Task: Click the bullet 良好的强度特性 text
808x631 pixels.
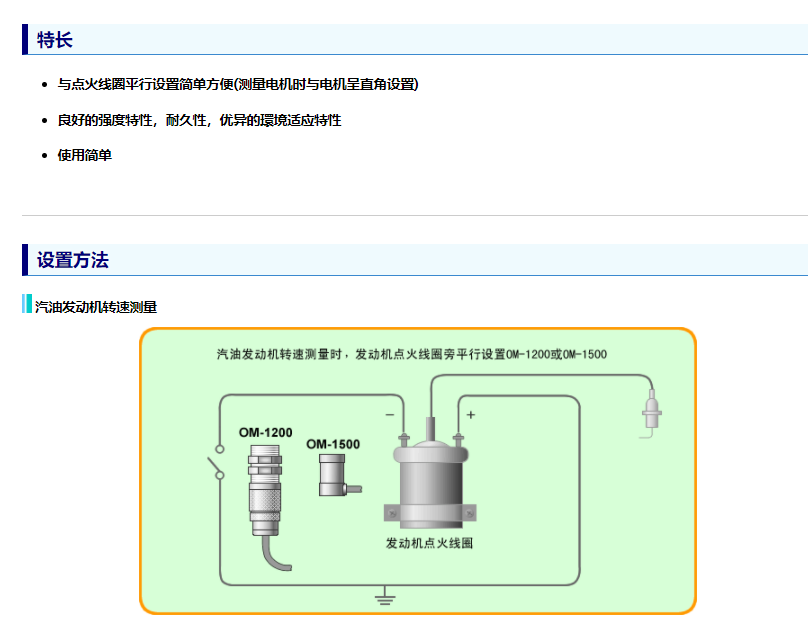Action: [199, 120]
